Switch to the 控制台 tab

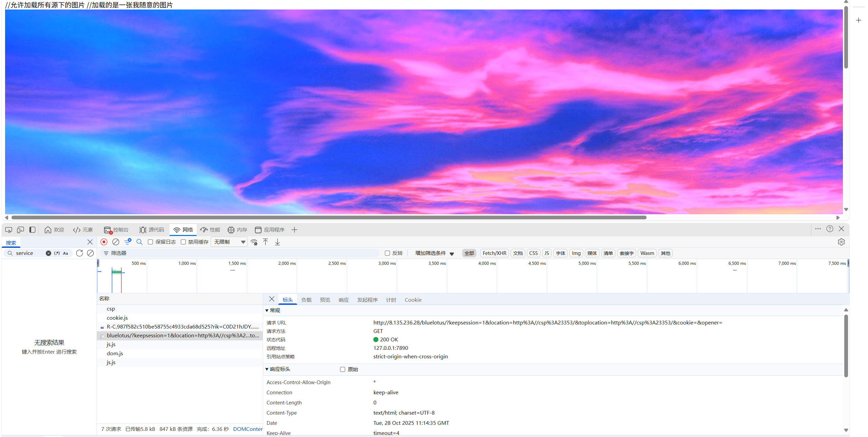(116, 230)
